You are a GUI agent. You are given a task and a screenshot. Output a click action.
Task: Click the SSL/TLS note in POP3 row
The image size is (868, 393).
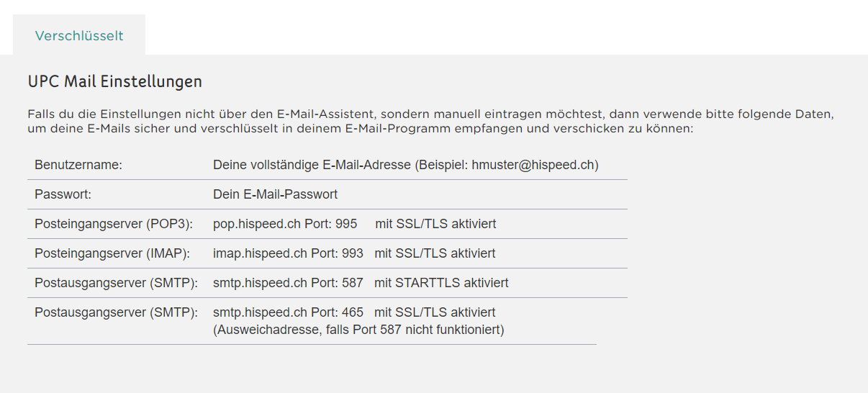click(x=435, y=224)
